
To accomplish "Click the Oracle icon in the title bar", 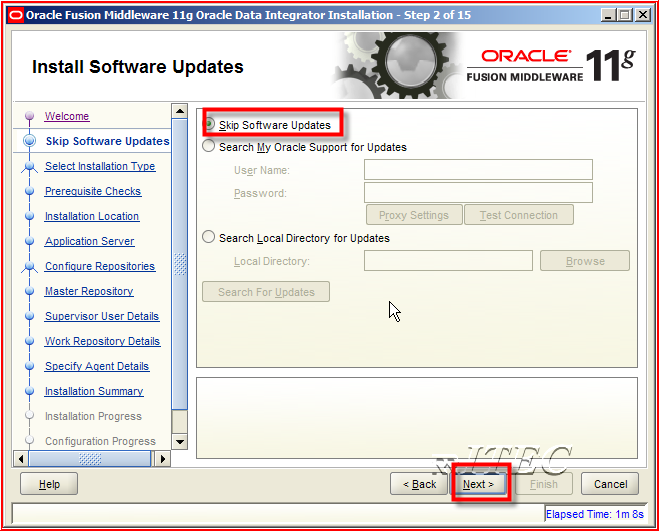I will point(16,16).
